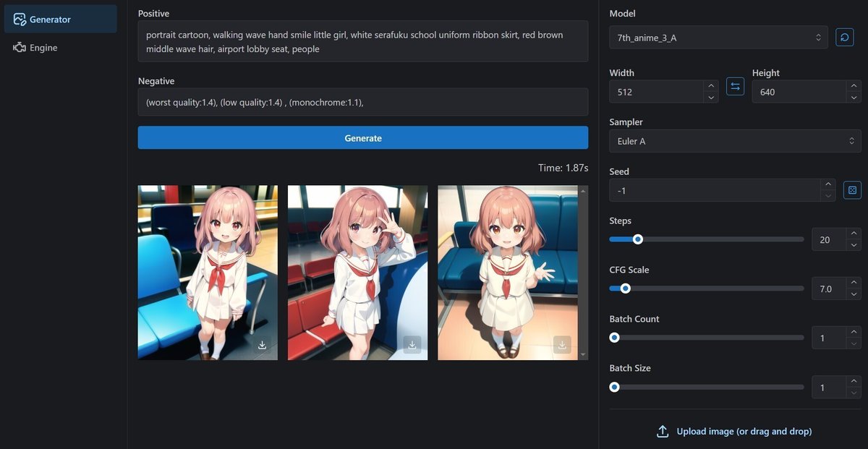Image resolution: width=868 pixels, height=449 pixels.
Task: Increase CFG Scale with up arrow
Action: click(854, 283)
